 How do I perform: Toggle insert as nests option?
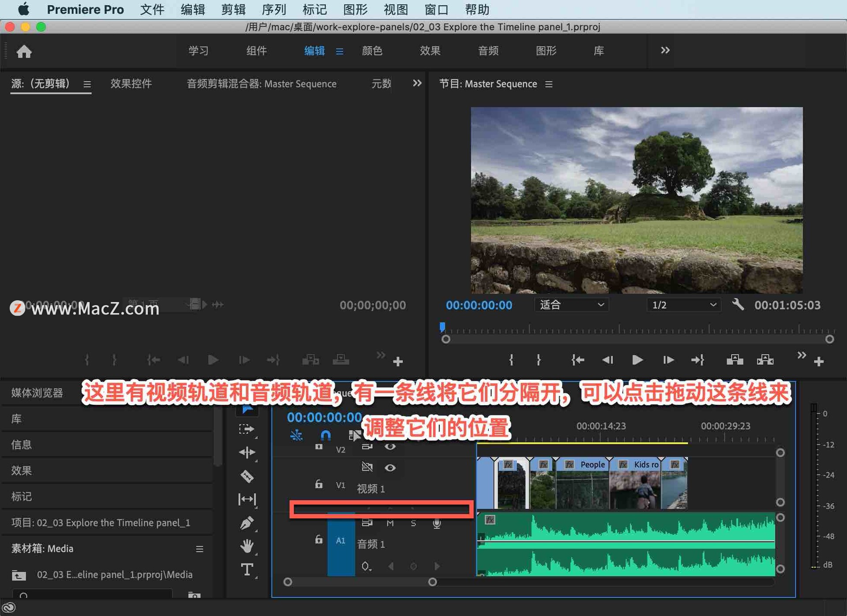point(296,436)
